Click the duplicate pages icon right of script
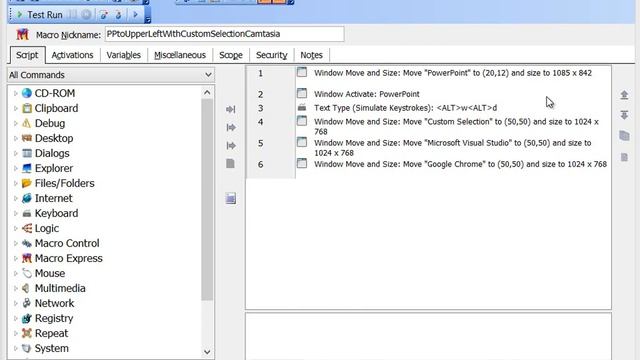The height and width of the screenshot is (360, 640). click(x=624, y=136)
